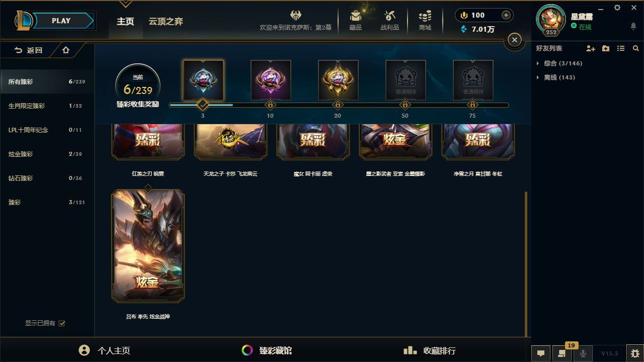The height and width of the screenshot is (362, 644).
Task: Click the 10 milestone lock on progress bar
Action: click(x=270, y=105)
